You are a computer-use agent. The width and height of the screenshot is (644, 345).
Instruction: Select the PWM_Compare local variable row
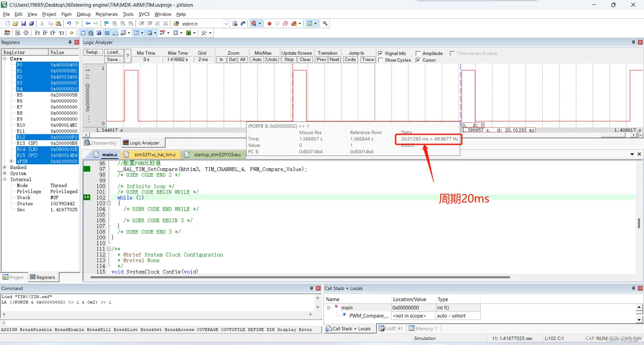(x=403, y=316)
